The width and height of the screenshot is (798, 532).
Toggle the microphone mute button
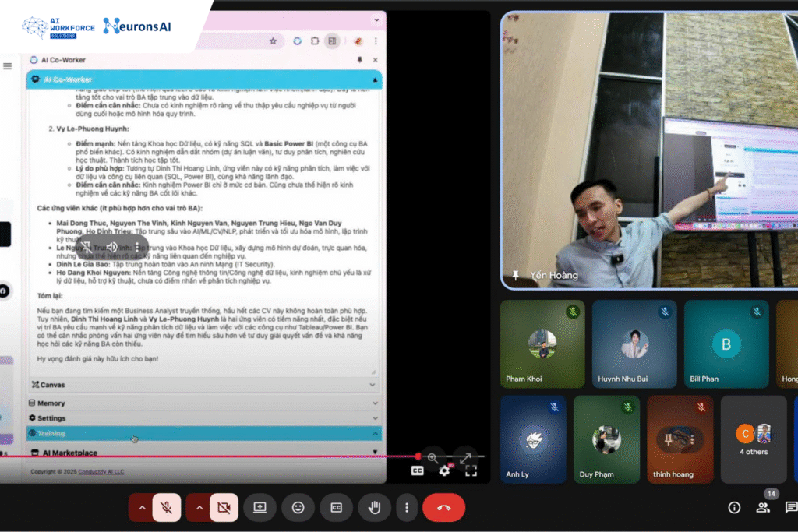(x=167, y=507)
